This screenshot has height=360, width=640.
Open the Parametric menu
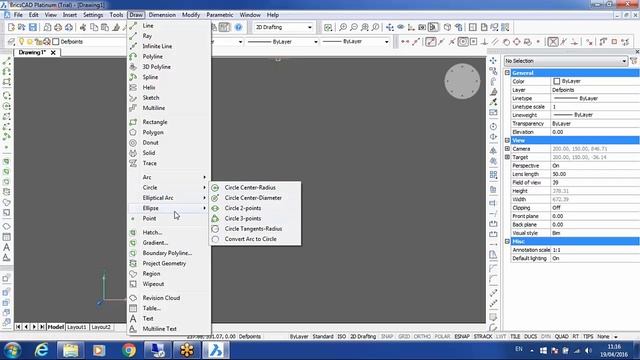coord(220,15)
